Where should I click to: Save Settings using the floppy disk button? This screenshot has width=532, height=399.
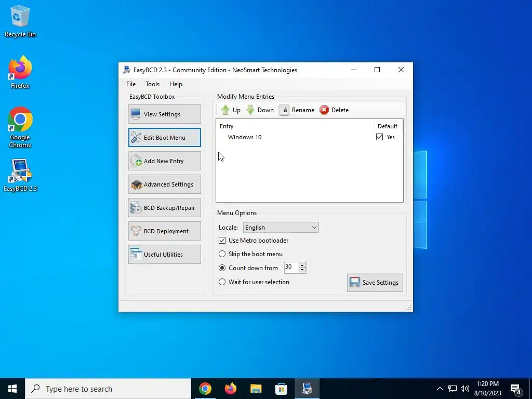(x=375, y=282)
